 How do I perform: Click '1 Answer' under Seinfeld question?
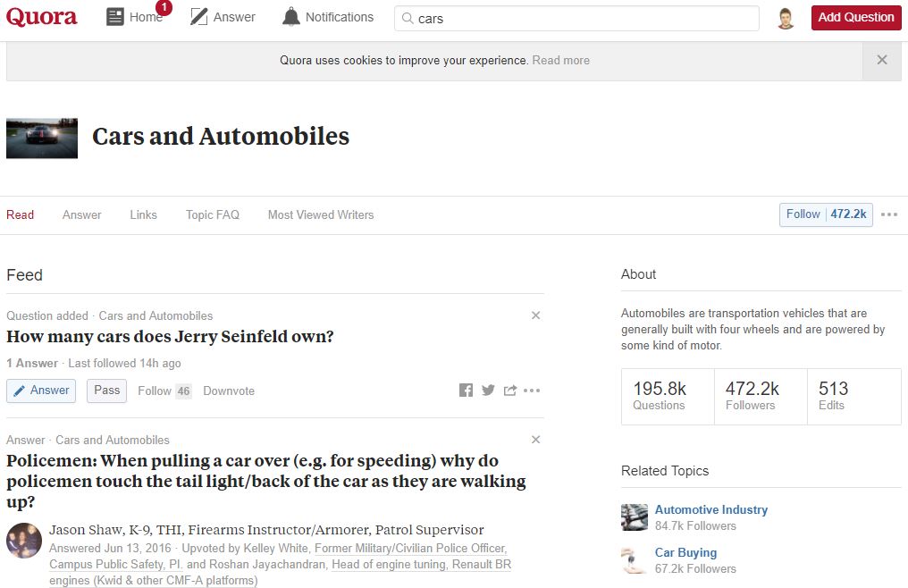pyautogui.click(x=32, y=363)
